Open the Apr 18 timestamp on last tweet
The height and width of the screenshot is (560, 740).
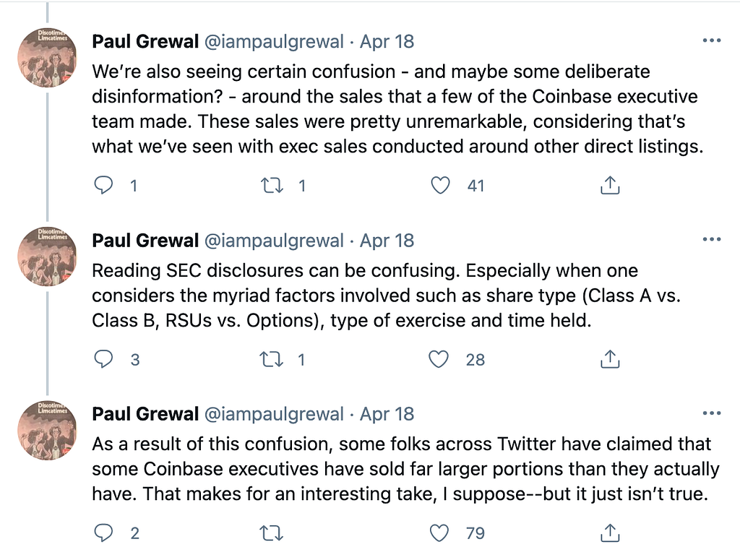(x=387, y=413)
